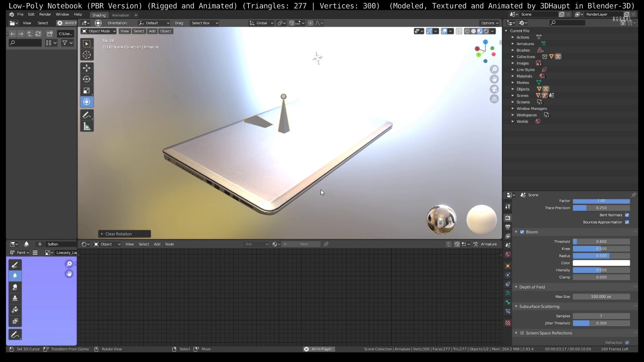Select the Rotate tool icon
644x362 pixels.
click(87, 79)
